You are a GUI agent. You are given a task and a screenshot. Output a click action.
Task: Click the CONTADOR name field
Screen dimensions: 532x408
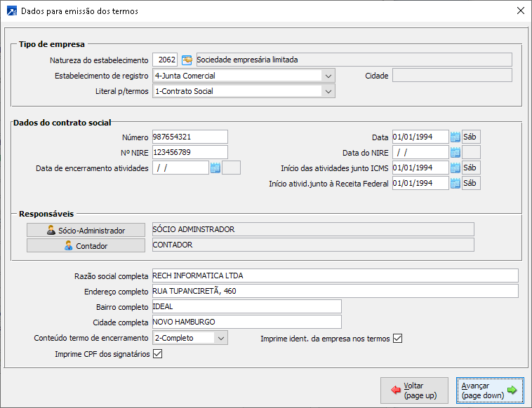(x=313, y=245)
